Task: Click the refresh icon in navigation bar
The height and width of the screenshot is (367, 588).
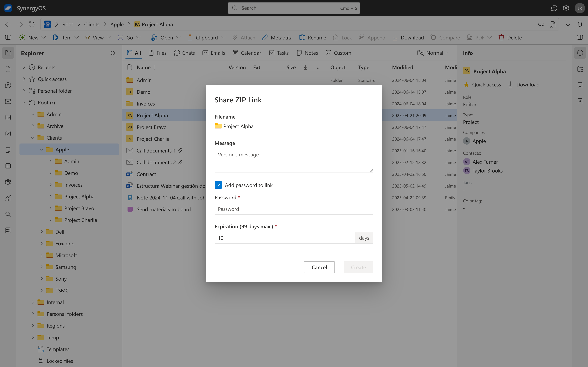Action: tap(32, 24)
